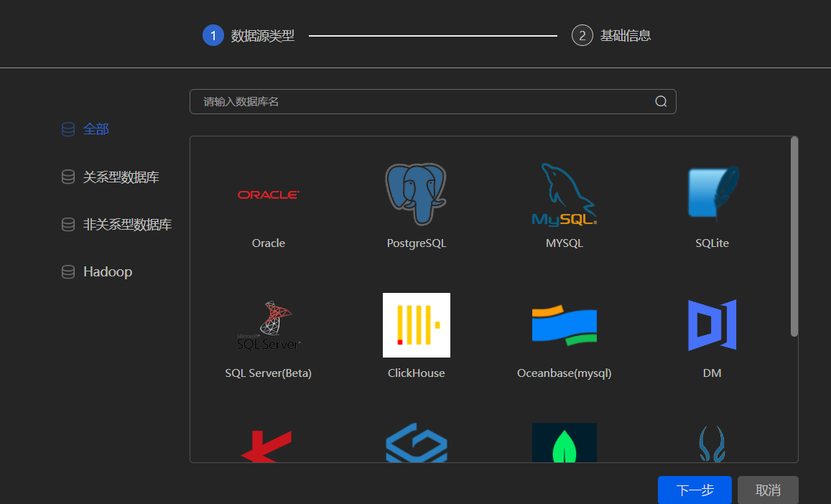Go to step 1 数据源类型
Image resolution: width=831 pixels, height=504 pixels.
click(249, 35)
